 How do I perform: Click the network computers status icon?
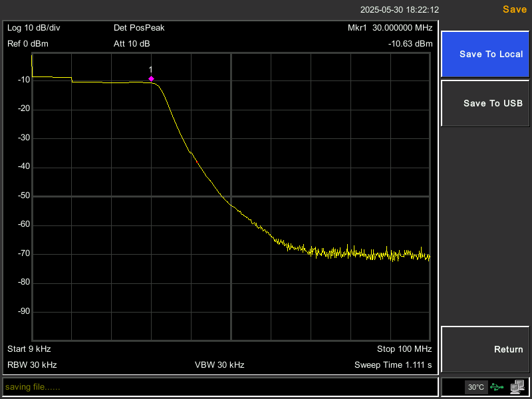tap(518, 387)
